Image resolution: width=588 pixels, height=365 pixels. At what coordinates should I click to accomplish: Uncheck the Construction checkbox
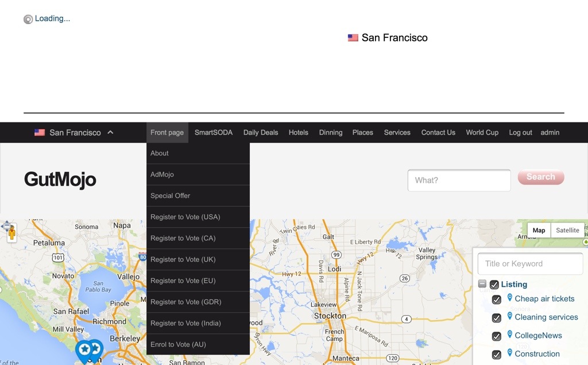click(497, 355)
